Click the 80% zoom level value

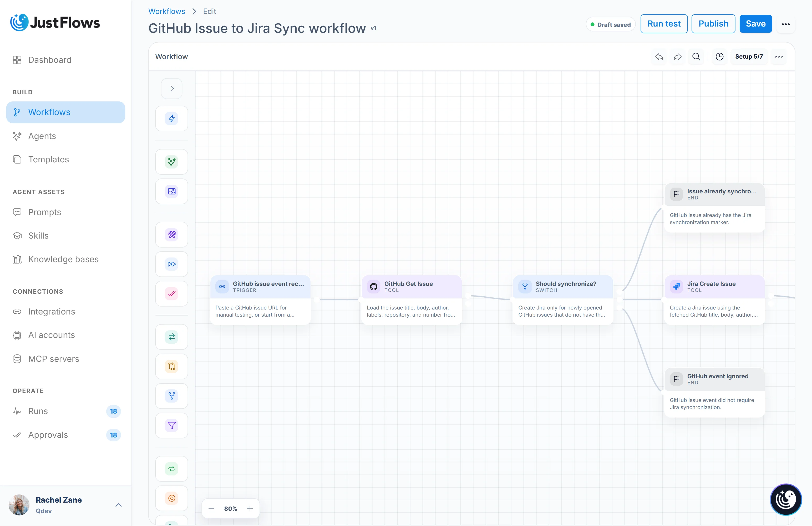(x=231, y=509)
